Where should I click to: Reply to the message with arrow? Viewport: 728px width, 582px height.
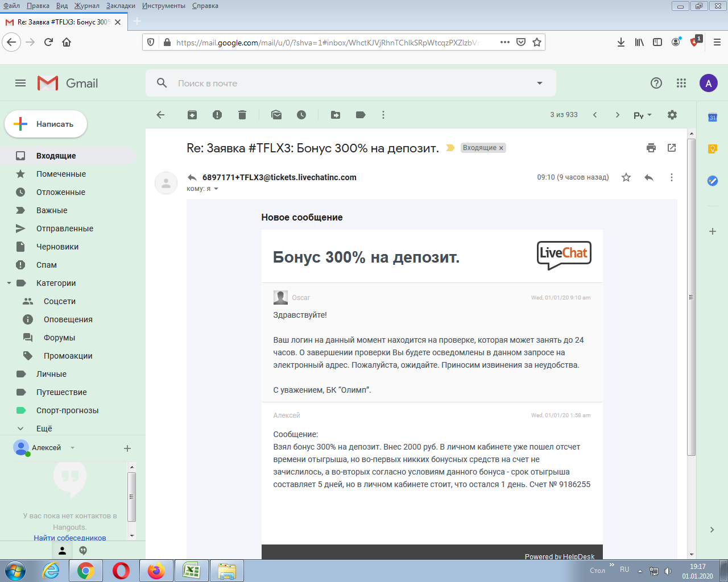(649, 177)
